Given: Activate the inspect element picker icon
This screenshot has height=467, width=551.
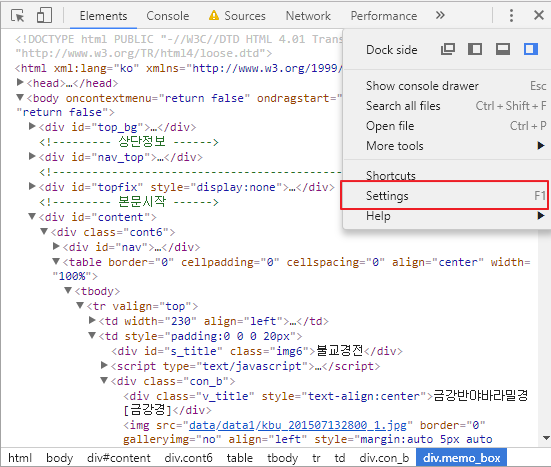Looking at the screenshot, I should pos(18,16).
